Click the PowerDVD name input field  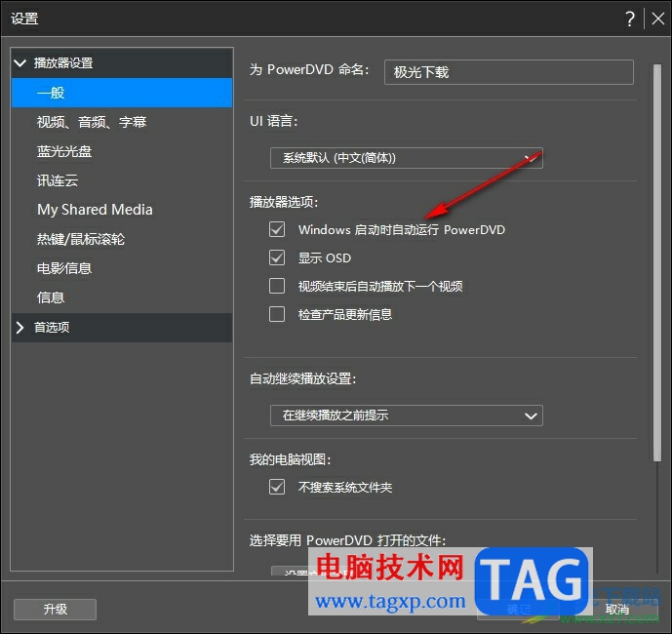pos(509,72)
